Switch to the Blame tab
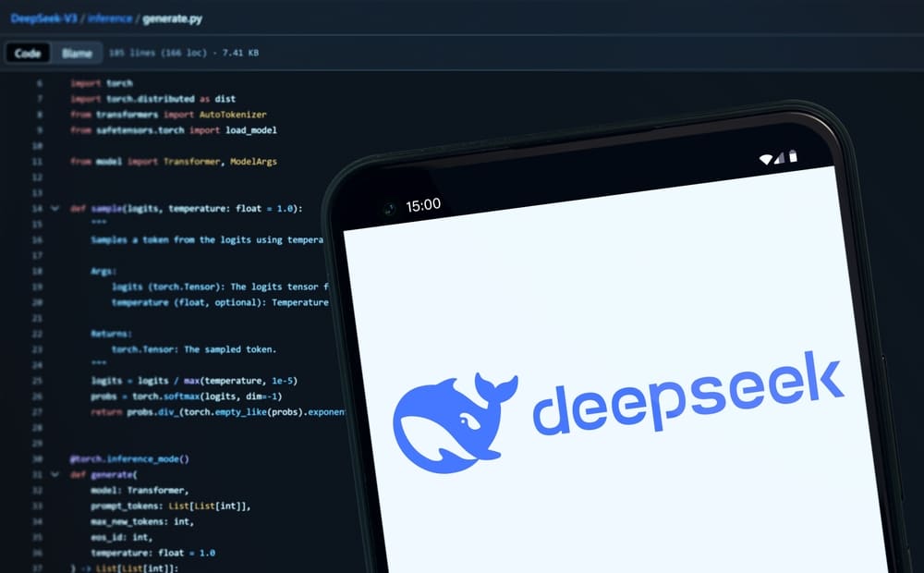Image resolution: width=924 pixels, height=573 pixels. (77, 53)
